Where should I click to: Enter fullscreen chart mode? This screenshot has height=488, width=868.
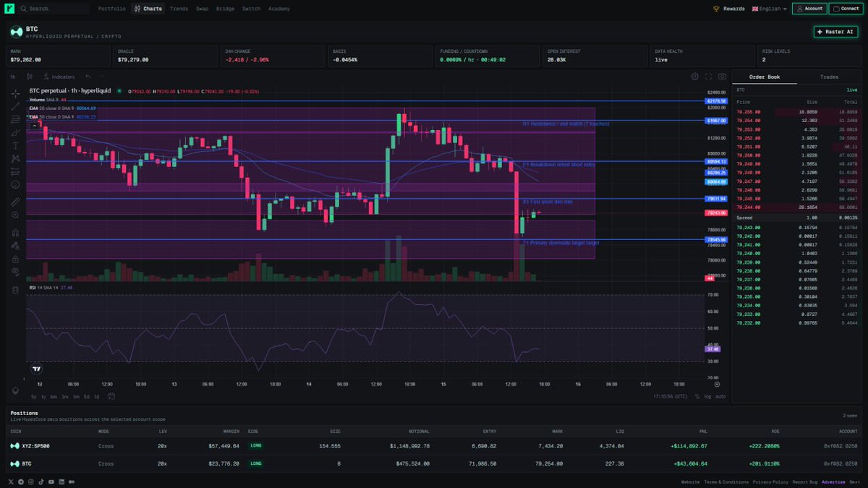click(x=709, y=76)
